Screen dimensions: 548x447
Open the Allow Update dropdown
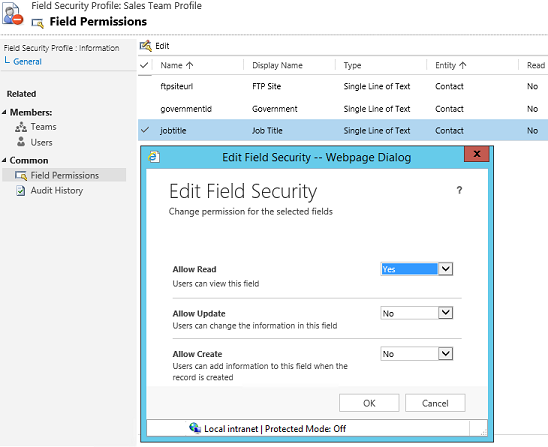coord(445,313)
